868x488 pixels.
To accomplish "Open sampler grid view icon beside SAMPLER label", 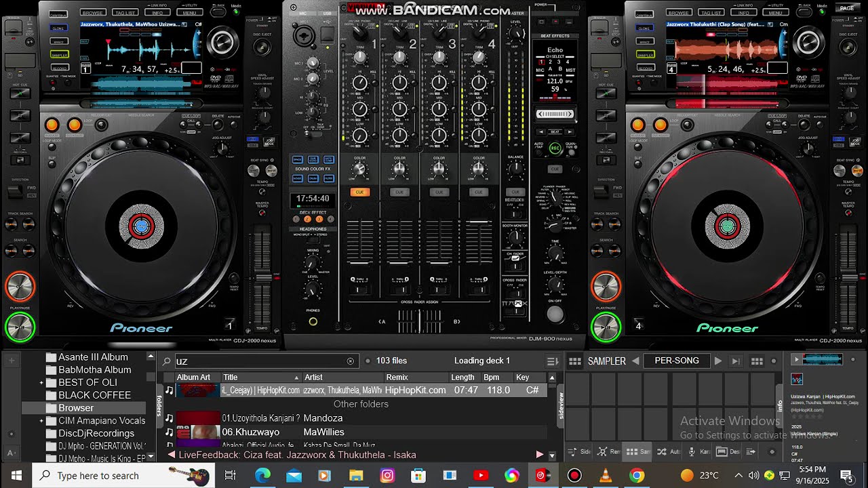I will [x=575, y=361].
